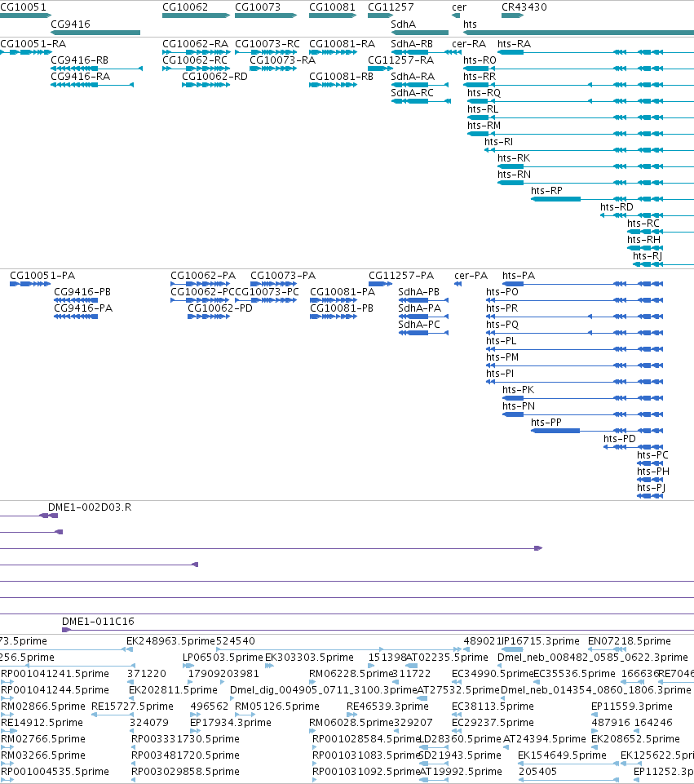Select transcript CG9416-RB
Image resolution: width=694 pixels, height=784 pixels.
(96, 69)
